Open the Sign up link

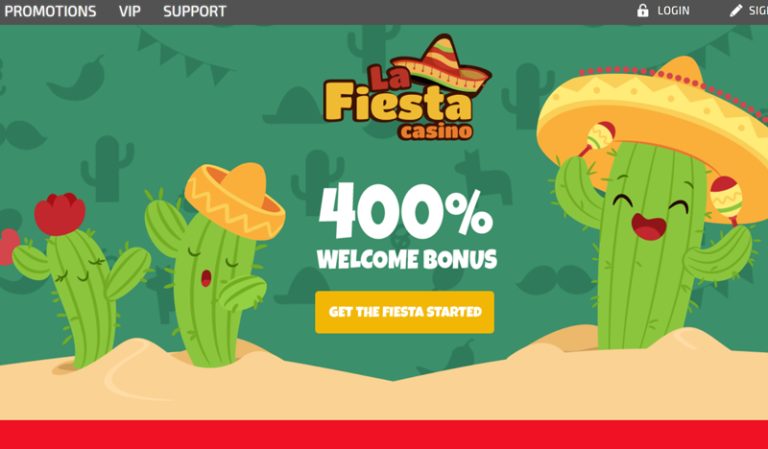pos(758,11)
